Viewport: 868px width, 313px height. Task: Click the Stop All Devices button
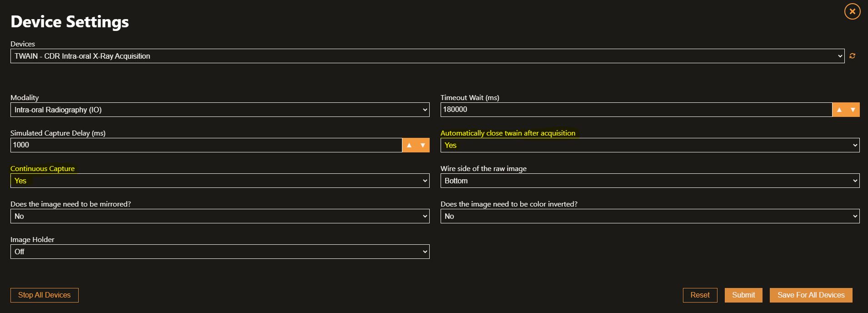(x=45, y=295)
